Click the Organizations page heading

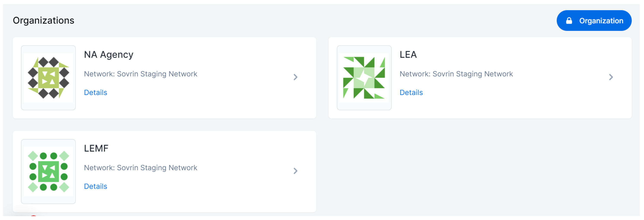43,21
